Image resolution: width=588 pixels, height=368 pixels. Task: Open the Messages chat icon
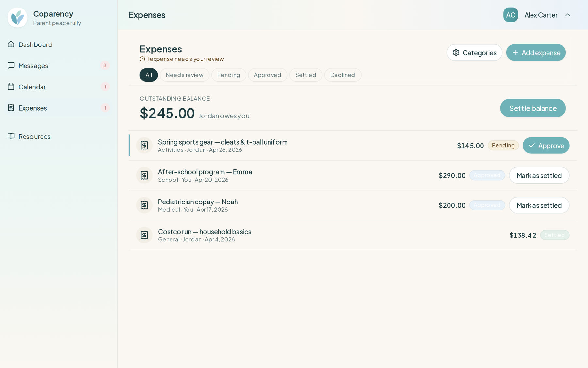pos(11,65)
